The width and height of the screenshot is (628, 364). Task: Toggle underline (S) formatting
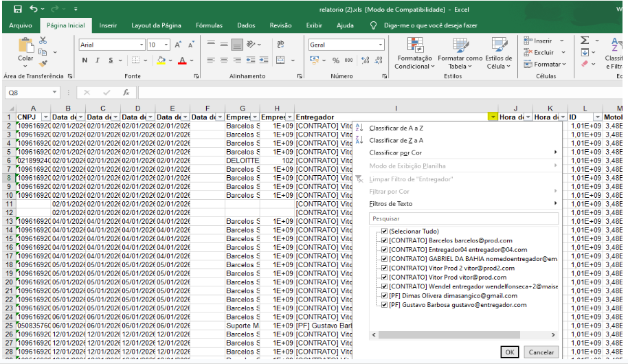tap(111, 60)
